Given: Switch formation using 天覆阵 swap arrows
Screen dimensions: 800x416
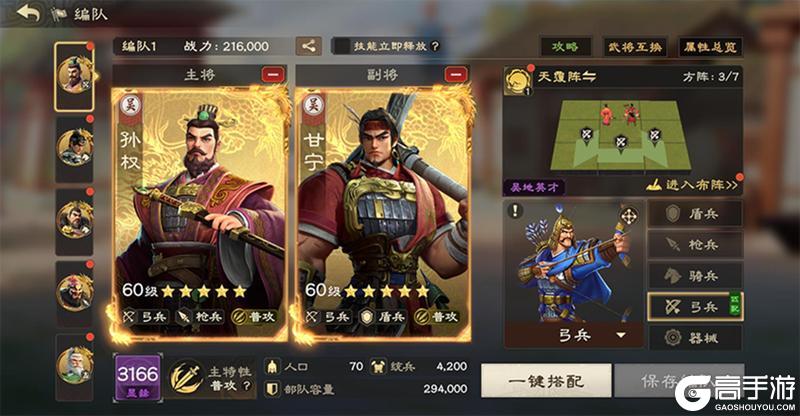Looking at the screenshot, I should (589, 77).
